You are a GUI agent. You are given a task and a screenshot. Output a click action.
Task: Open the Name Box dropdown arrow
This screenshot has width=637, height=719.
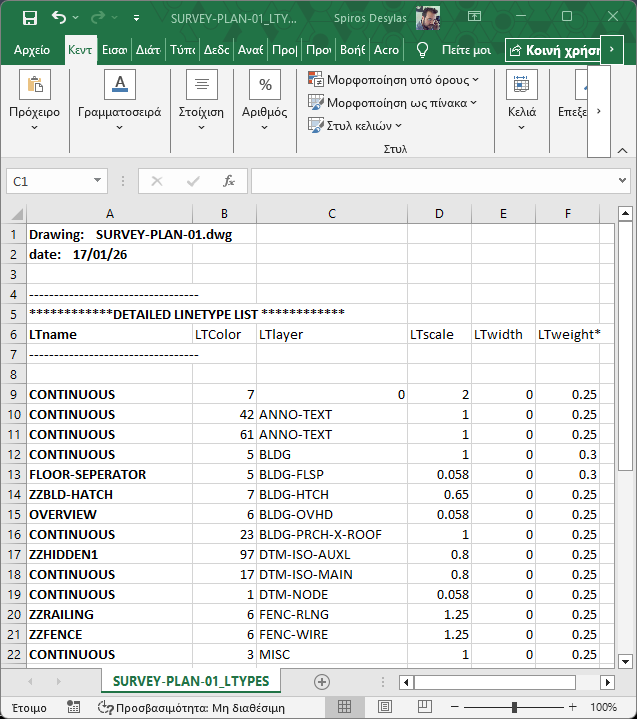point(97,180)
